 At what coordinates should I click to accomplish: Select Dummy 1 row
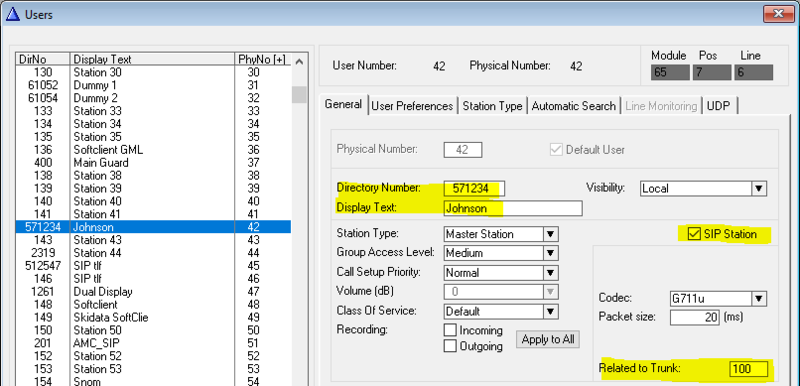click(x=153, y=85)
